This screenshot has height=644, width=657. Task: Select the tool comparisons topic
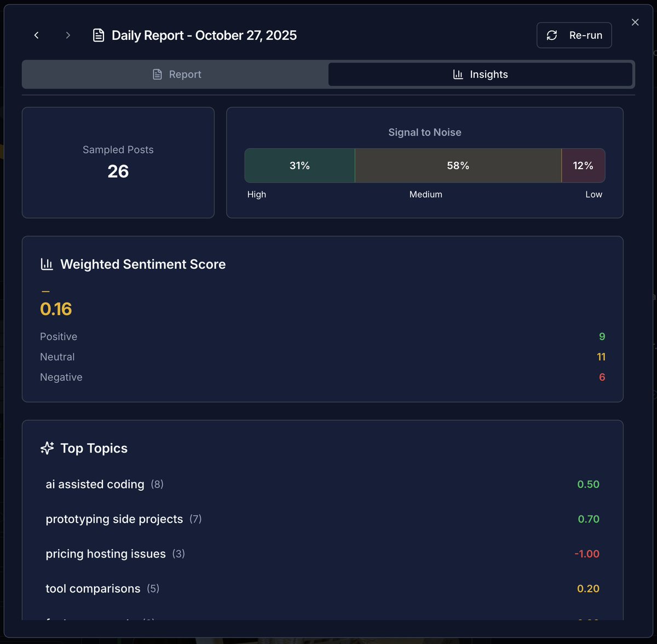pos(322,589)
